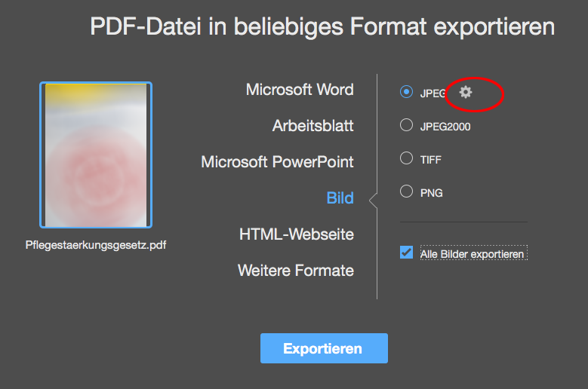The height and width of the screenshot is (389, 588).
Task: Click the Alle Bilder exportieren label
Action: [x=473, y=253]
